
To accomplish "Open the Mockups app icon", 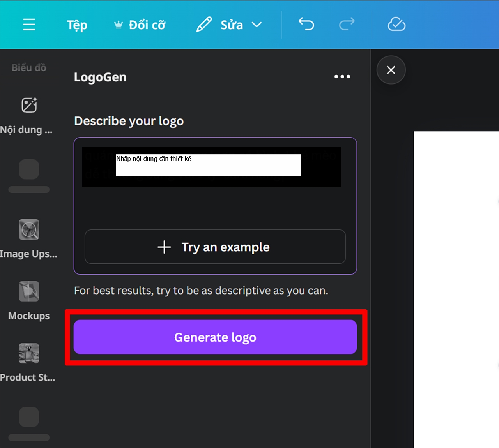I will pyautogui.click(x=29, y=291).
